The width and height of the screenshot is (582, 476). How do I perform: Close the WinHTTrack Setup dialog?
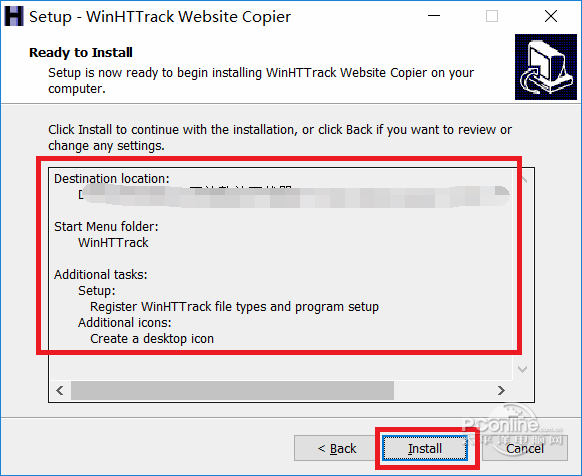[x=551, y=16]
